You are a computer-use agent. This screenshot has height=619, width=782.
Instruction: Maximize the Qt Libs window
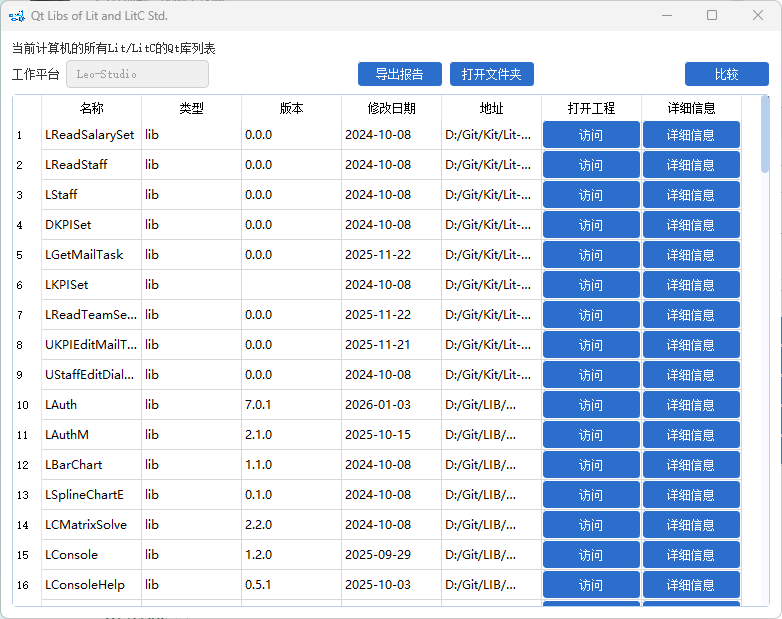click(x=712, y=16)
